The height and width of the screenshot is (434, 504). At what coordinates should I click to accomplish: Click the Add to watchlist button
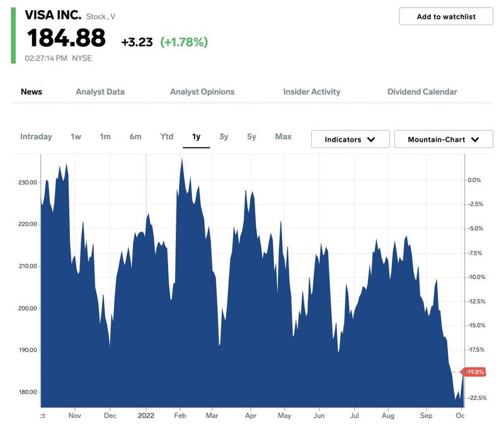click(x=446, y=16)
